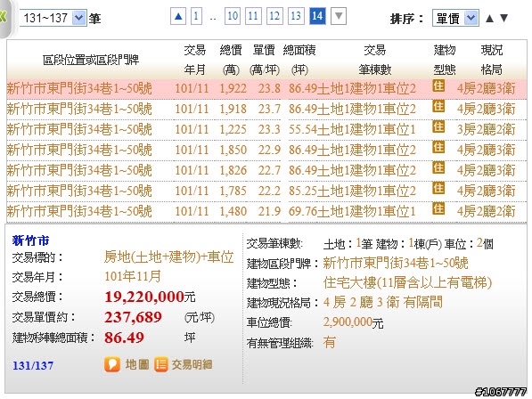Screen dimensions: 532x399
Task: Open the 交易明細 transaction details icon
Action: pyautogui.click(x=161, y=365)
